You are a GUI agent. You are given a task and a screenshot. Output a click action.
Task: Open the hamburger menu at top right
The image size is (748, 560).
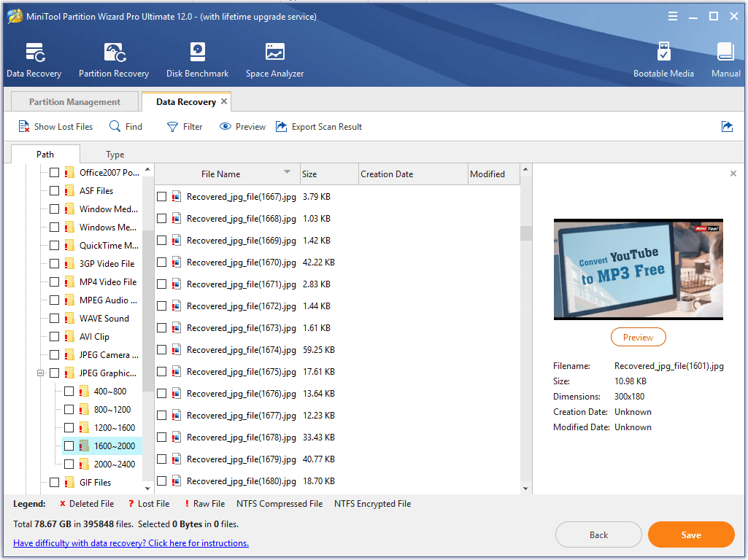(672, 15)
